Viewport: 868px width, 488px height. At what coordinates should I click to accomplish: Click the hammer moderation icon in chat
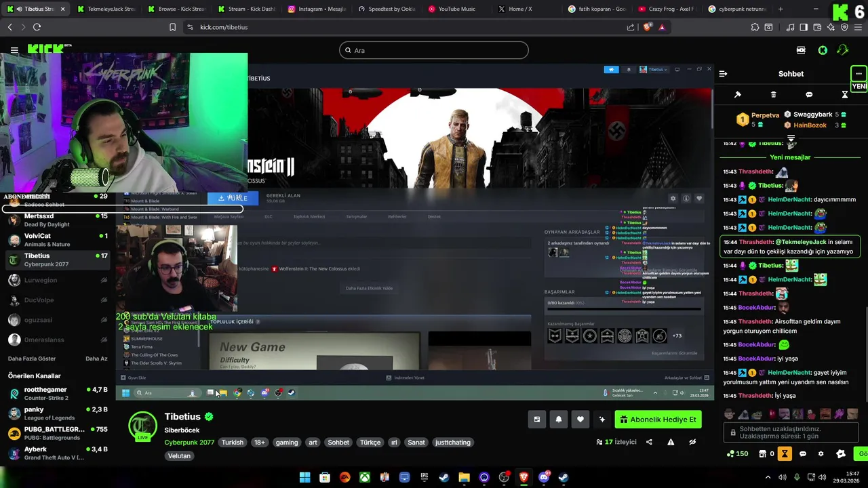(738, 95)
